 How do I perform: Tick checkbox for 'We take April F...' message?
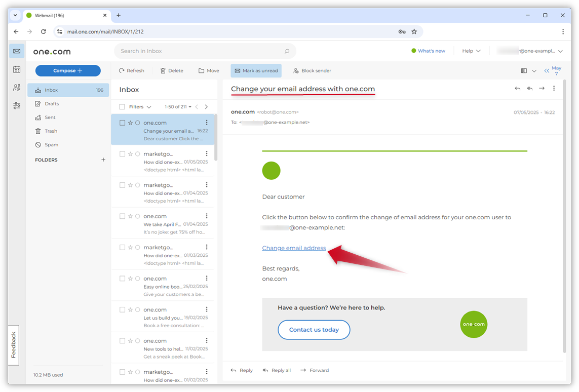122,216
